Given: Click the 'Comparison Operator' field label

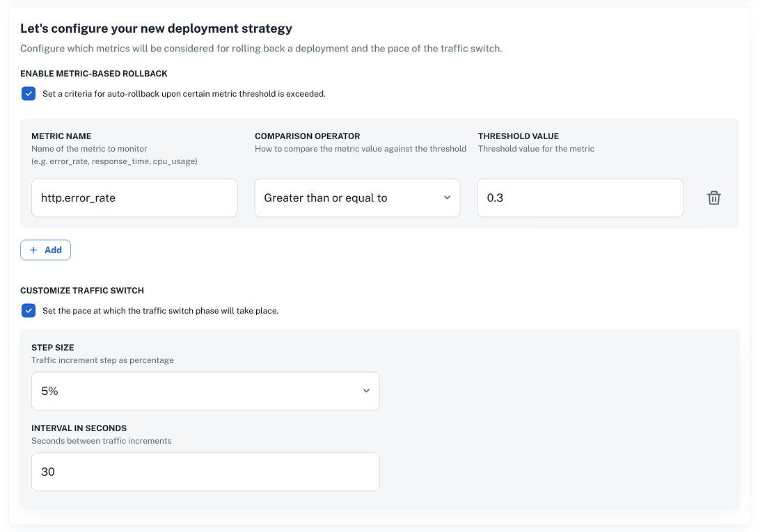Looking at the screenshot, I should [x=307, y=136].
